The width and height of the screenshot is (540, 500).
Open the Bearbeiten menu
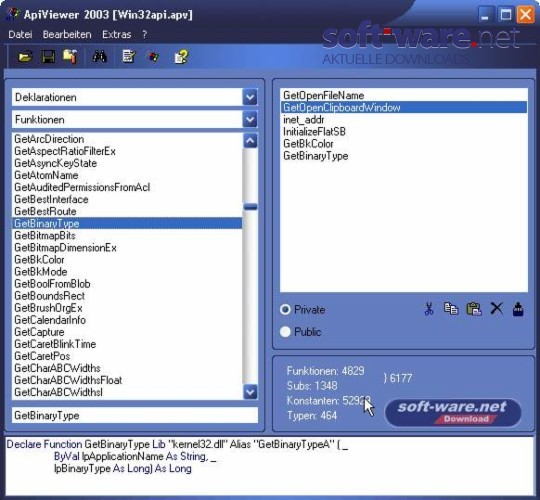67,34
